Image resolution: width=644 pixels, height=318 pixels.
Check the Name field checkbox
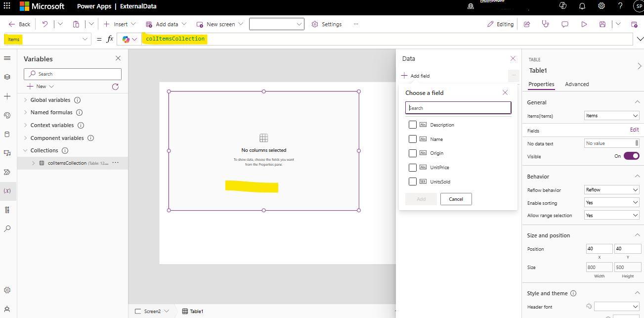click(x=413, y=139)
